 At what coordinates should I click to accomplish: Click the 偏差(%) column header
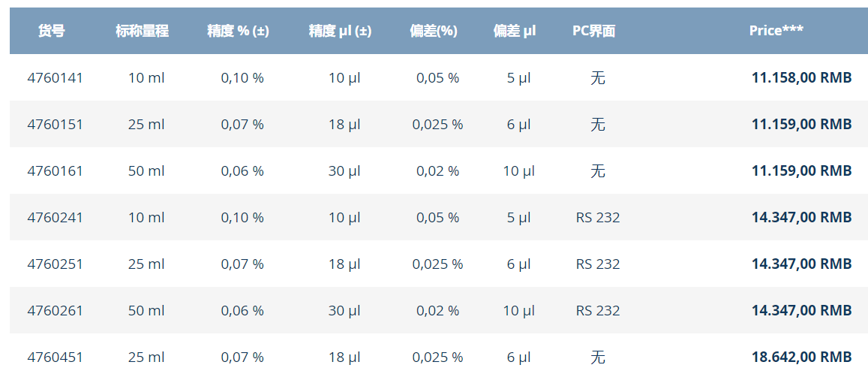(x=434, y=31)
